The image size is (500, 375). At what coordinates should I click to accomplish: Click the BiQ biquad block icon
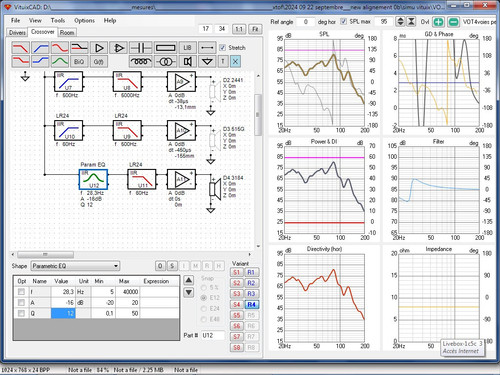tap(79, 61)
